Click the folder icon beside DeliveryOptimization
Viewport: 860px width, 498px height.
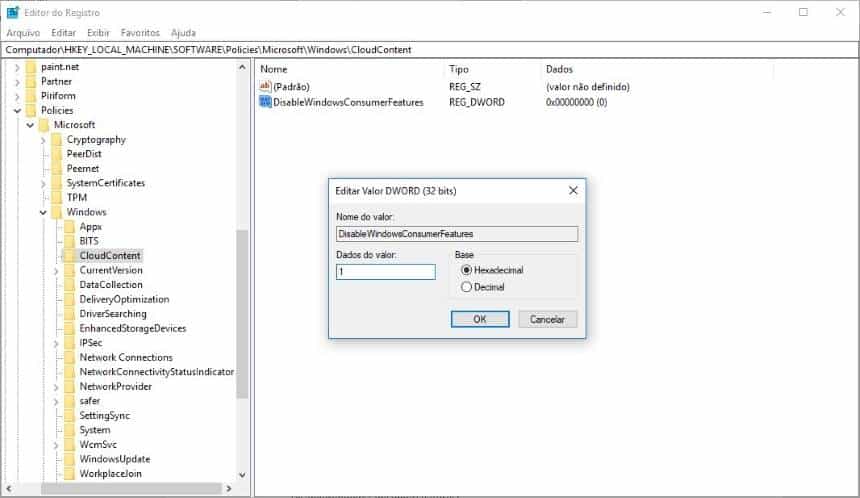[x=70, y=299]
